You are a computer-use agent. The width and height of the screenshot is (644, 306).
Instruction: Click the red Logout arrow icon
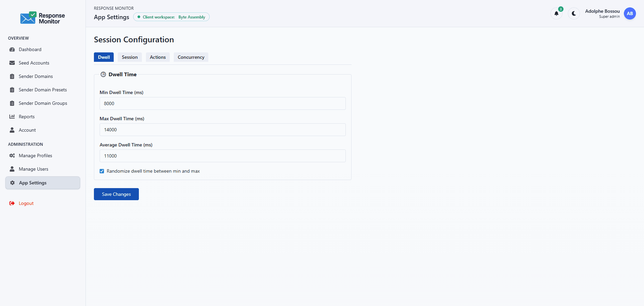pos(12,203)
